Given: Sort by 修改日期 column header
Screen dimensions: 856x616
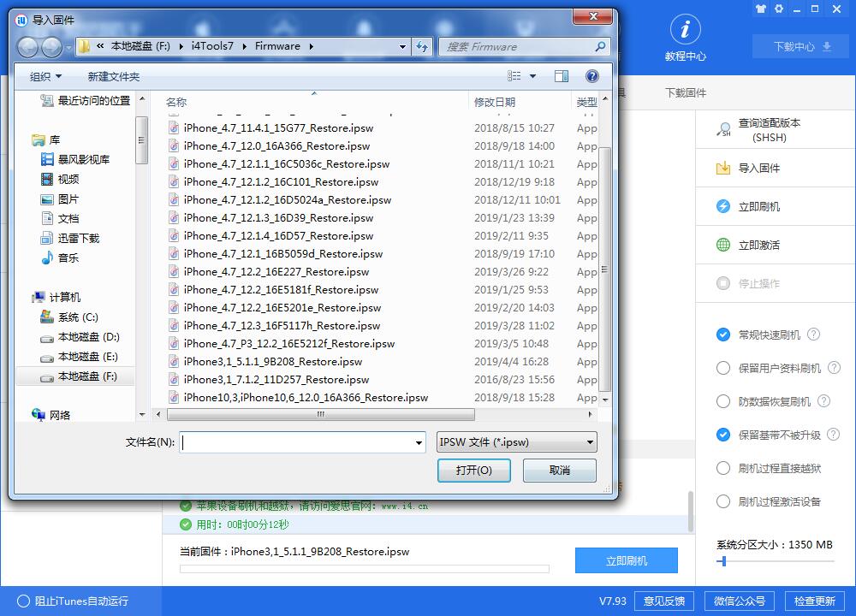Looking at the screenshot, I should 495,102.
